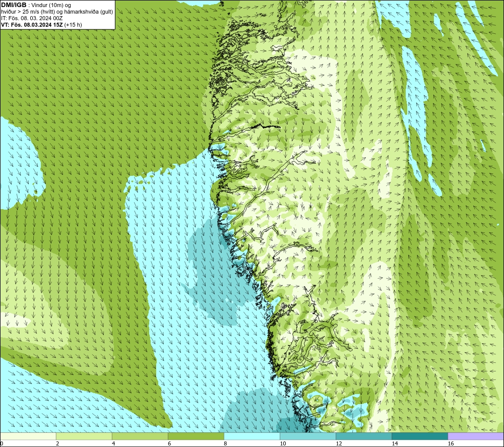504x447 pixels.
Task: Click the pale cream 0–2 m/s legend swatch
Action: [x=28, y=436]
